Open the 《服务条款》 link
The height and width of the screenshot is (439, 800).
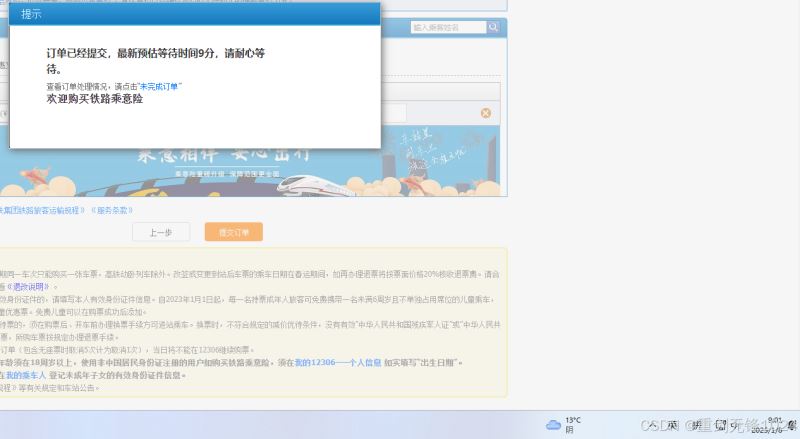112,210
